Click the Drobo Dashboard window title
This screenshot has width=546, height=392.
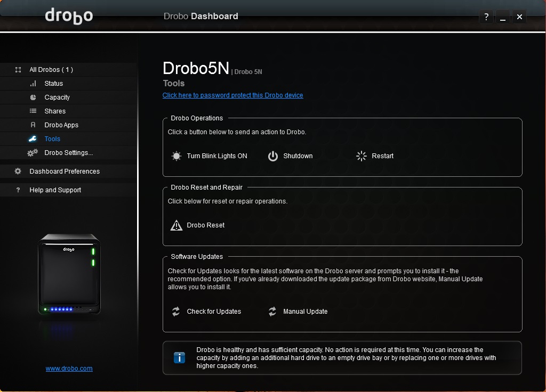pyautogui.click(x=201, y=16)
